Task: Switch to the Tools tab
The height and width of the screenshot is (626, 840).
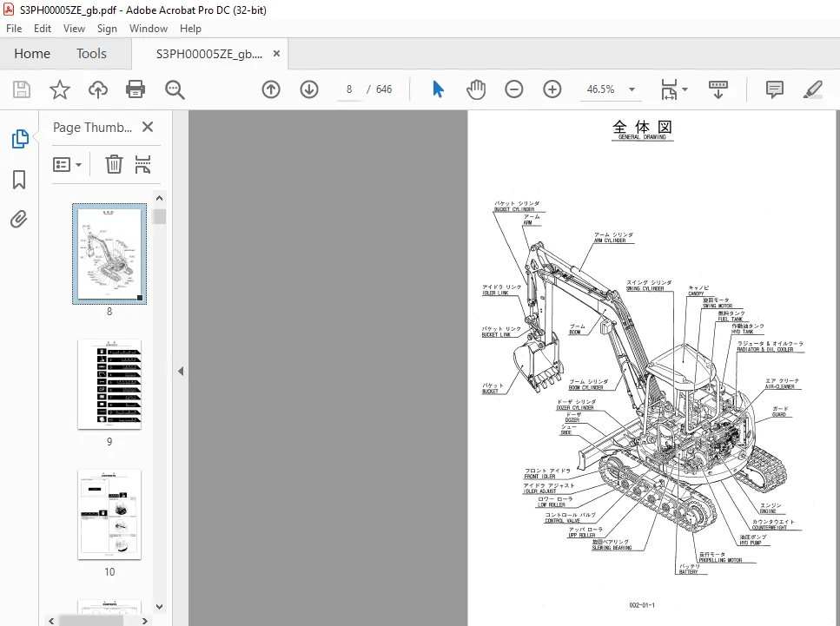Action: click(x=91, y=54)
